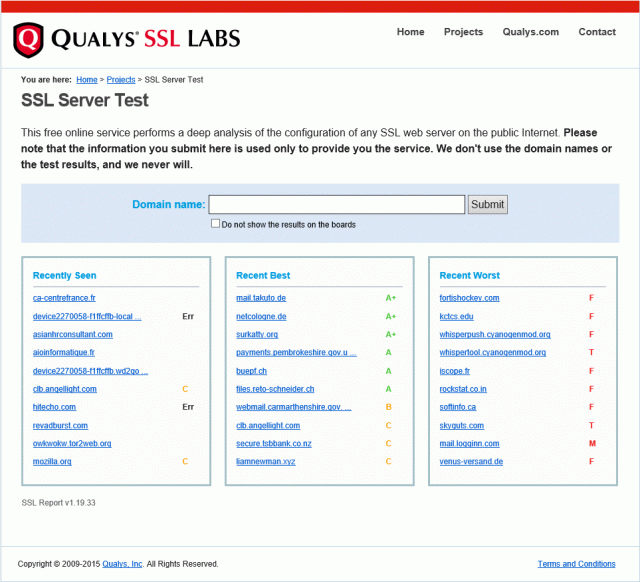This screenshot has height=582, width=640.
Task: Go to Qualys.com in top navigation
Action: (x=530, y=32)
